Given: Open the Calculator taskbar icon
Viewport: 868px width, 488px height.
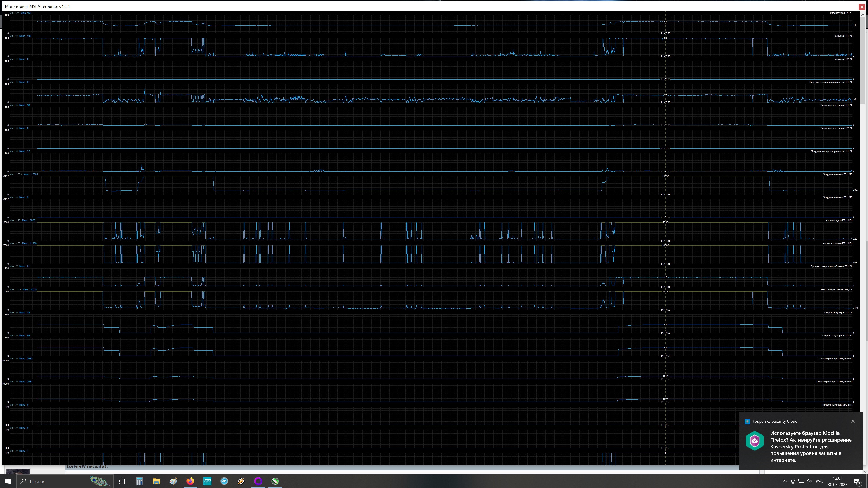Looking at the screenshot, I should coord(139,481).
